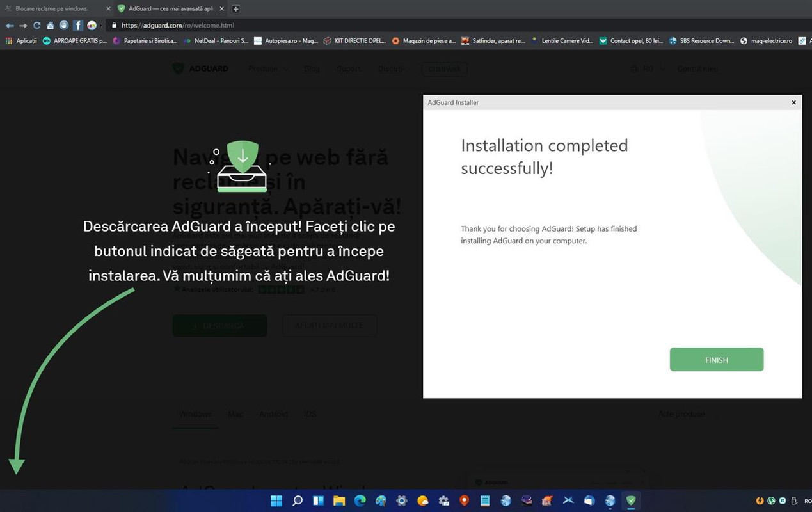Open the Discuții menu item
This screenshot has height=512, width=812.
(x=391, y=68)
